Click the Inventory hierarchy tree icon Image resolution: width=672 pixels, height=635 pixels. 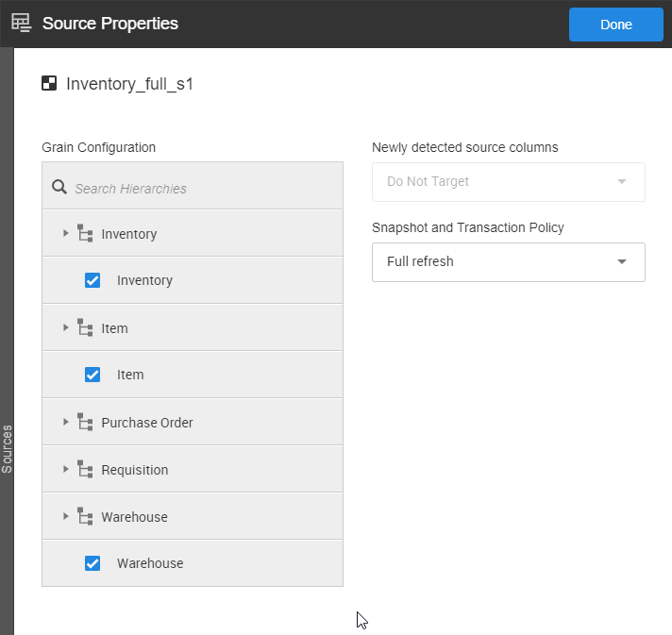(x=85, y=233)
